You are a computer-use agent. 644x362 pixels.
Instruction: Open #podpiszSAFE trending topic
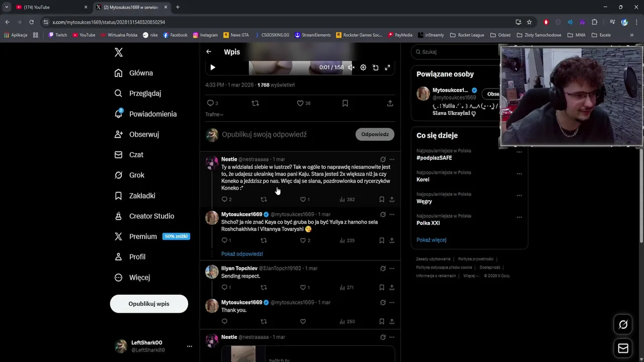pyautogui.click(x=434, y=158)
